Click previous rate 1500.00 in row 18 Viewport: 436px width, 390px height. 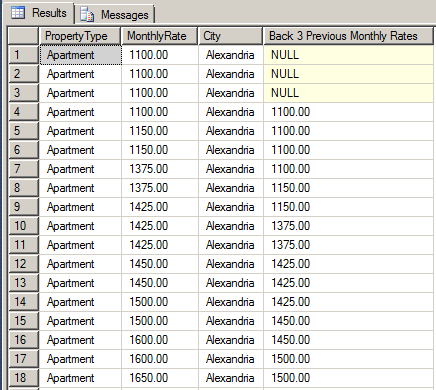[x=348, y=378]
